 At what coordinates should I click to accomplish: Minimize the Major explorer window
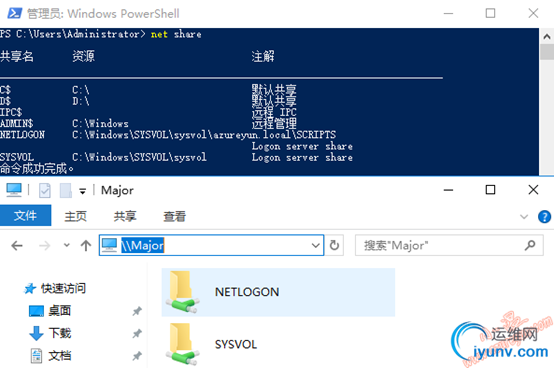(448, 190)
